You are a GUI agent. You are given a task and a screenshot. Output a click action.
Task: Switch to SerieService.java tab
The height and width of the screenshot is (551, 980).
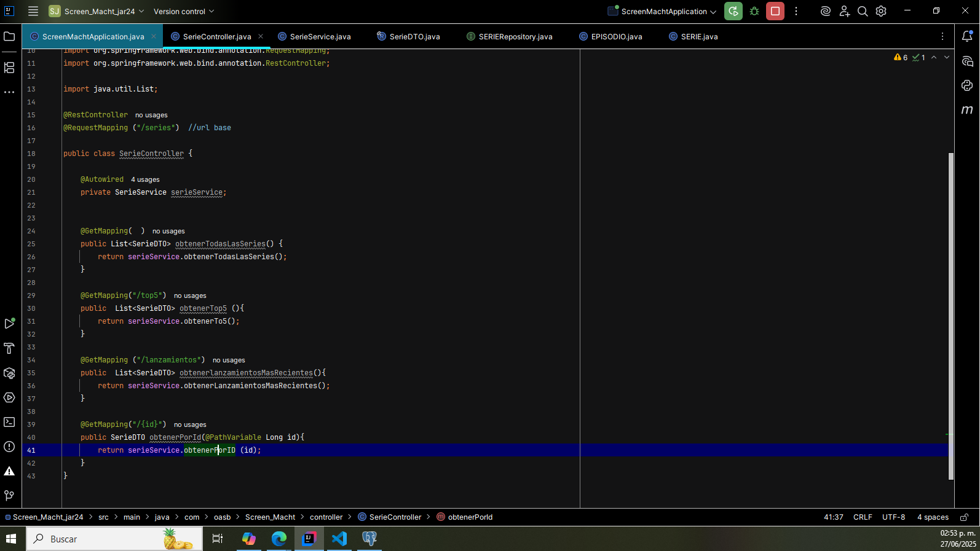coord(314,37)
